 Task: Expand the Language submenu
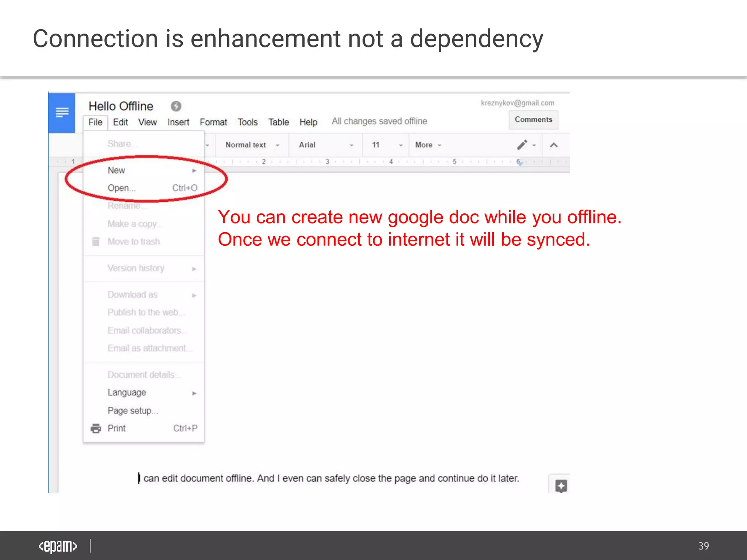pyautogui.click(x=144, y=393)
